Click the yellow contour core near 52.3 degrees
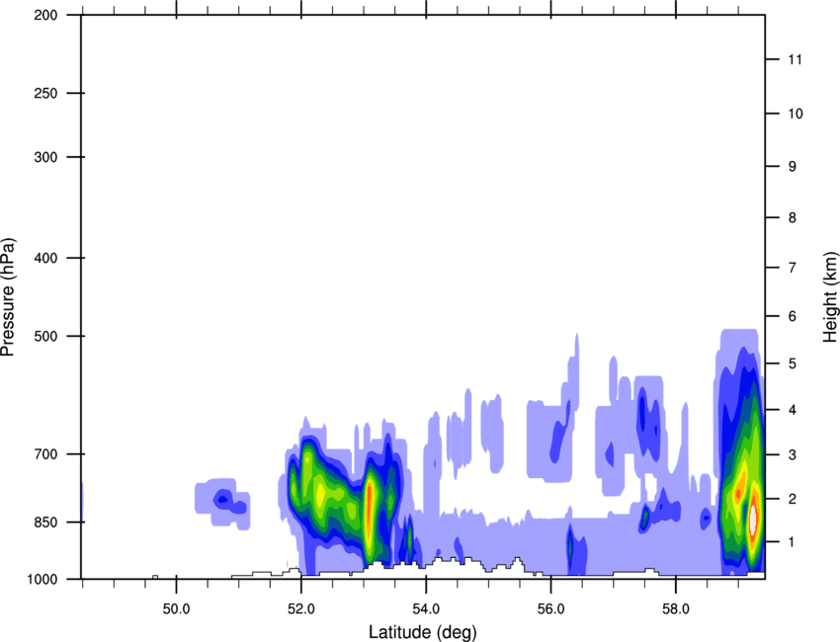The image size is (840, 642). coord(319,494)
